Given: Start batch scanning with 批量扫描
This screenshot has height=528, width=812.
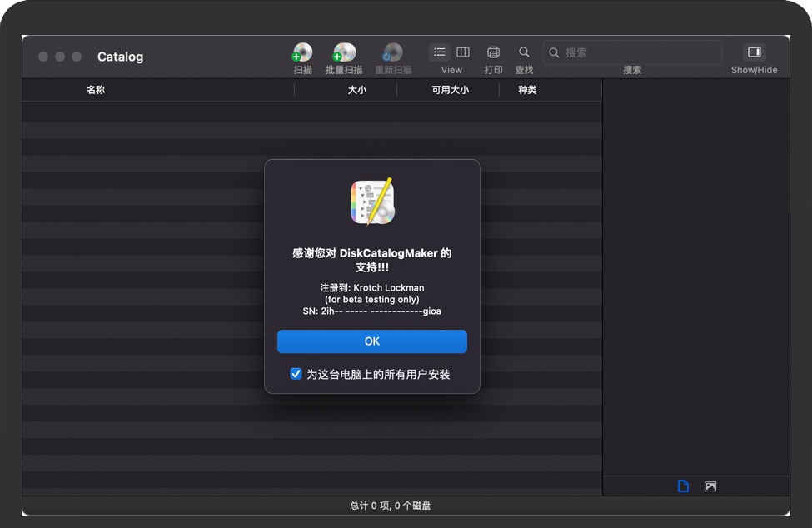Looking at the screenshot, I should (x=344, y=52).
